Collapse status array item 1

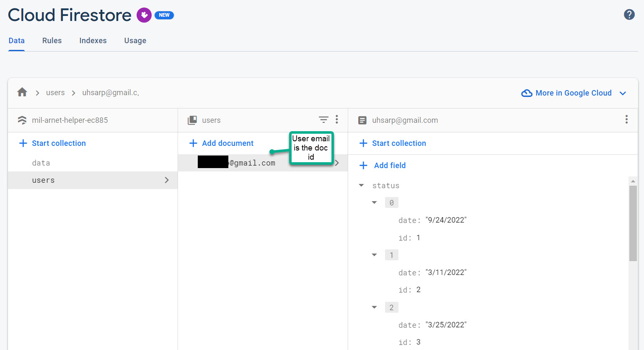pos(374,255)
